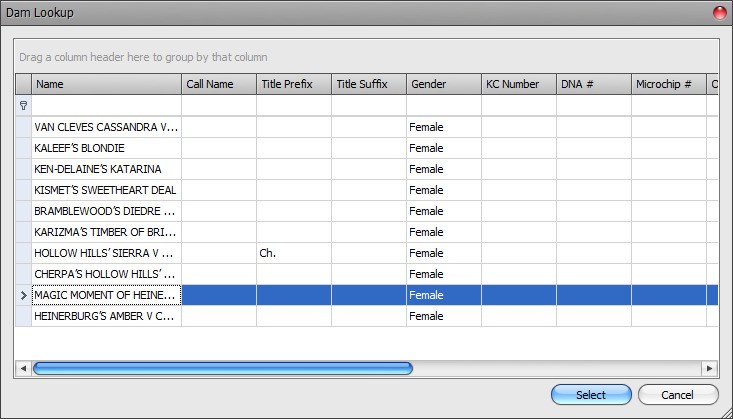
Task: Click the horizontal scrollbar thumb
Action: 223,368
